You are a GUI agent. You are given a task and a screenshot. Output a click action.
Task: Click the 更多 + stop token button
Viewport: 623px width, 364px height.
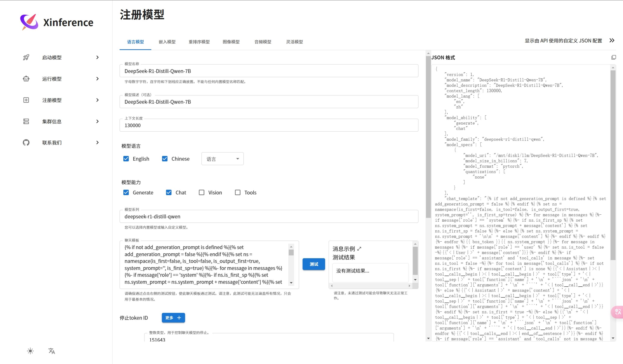click(173, 318)
